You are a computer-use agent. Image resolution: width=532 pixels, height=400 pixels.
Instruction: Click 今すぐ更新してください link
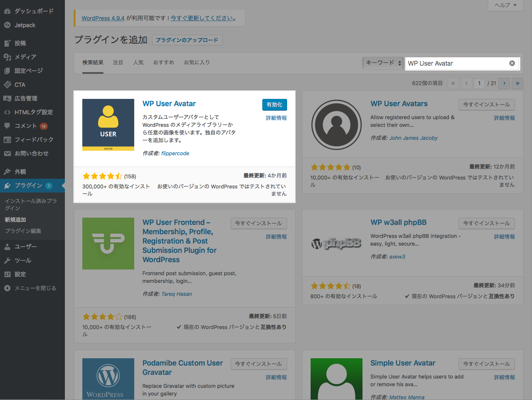(x=202, y=18)
